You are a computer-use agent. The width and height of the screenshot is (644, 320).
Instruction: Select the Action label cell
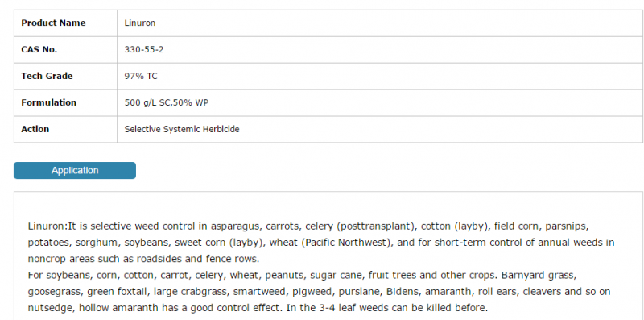pos(66,129)
